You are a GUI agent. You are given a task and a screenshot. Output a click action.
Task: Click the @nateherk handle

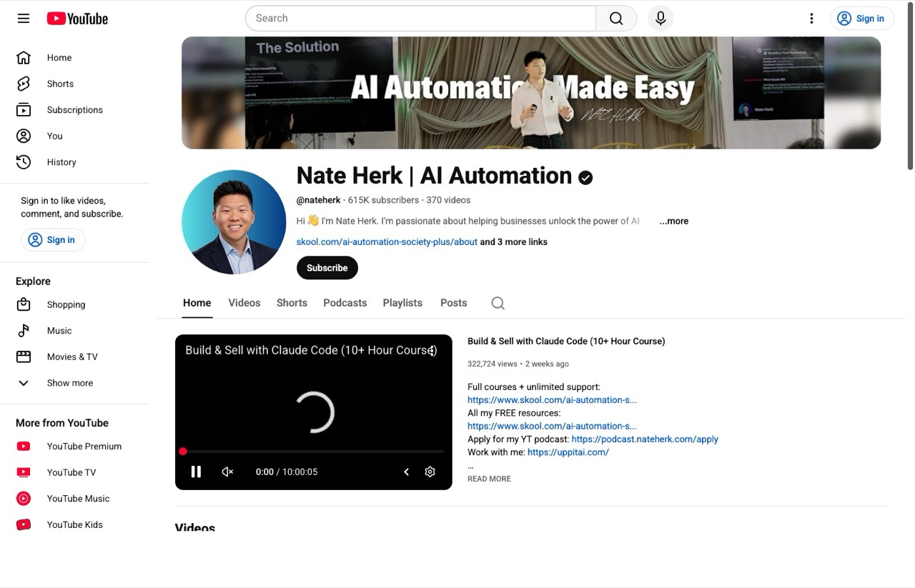pyautogui.click(x=319, y=200)
